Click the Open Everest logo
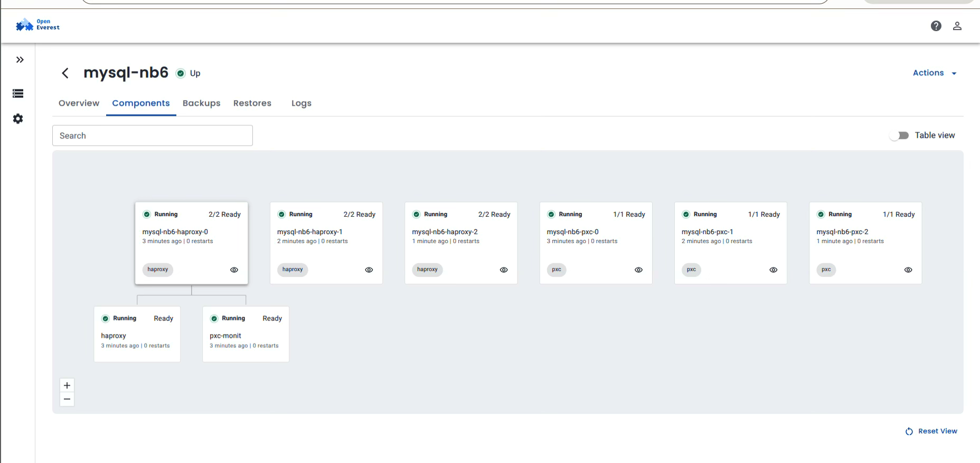The width and height of the screenshot is (980, 463). pyautogui.click(x=37, y=25)
